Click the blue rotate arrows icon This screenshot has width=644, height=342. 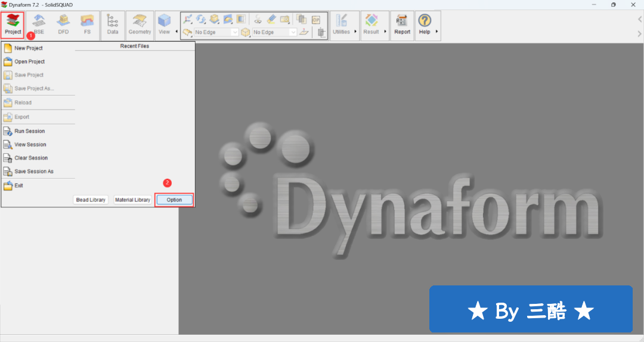pos(201,19)
